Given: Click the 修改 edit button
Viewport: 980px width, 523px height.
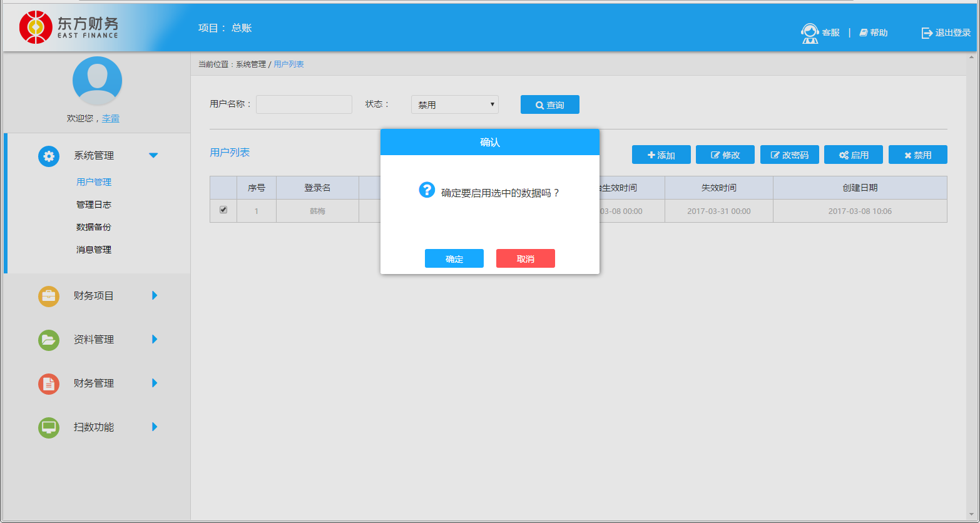Looking at the screenshot, I should (725, 155).
